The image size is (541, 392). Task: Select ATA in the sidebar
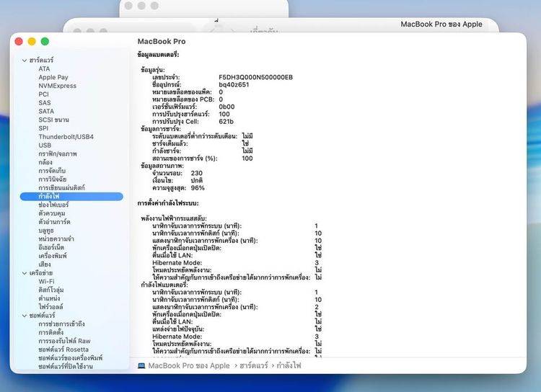click(x=44, y=68)
